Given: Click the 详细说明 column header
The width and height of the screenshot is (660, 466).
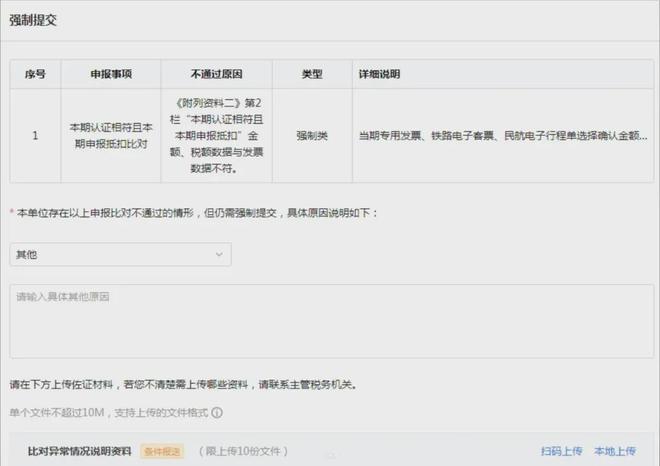Looking at the screenshot, I should 503,74.
